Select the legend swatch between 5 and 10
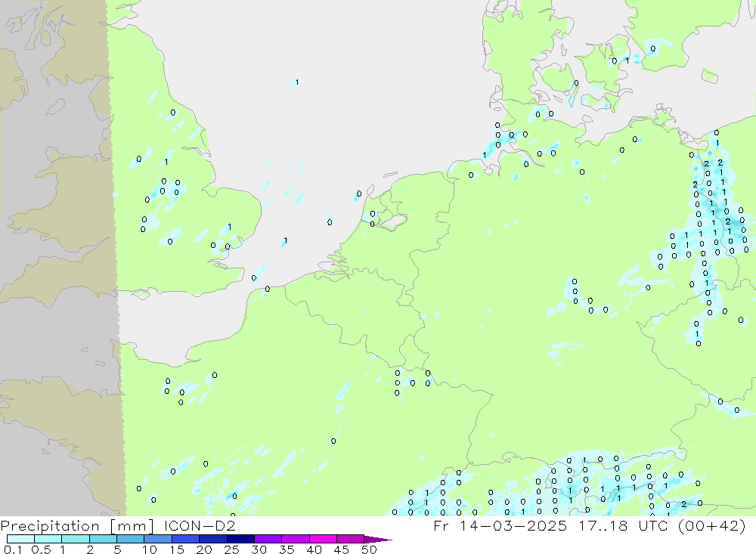 click(x=130, y=539)
